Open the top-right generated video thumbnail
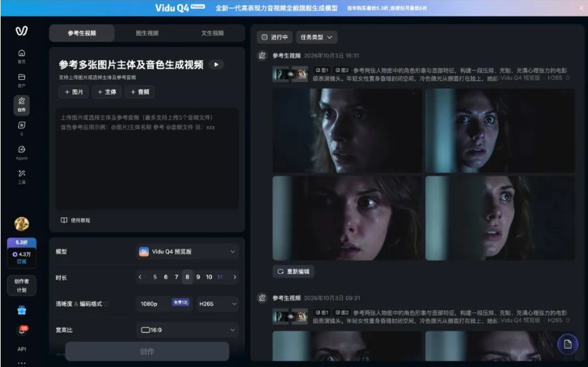This screenshot has width=588, height=367. (x=500, y=130)
